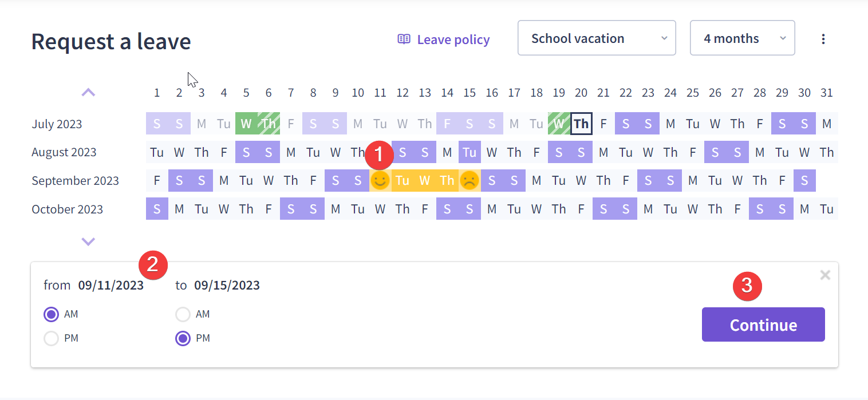The width and height of the screenshot is (868, 400).
Task: Select AM for the from date
Action: [52, 314]
